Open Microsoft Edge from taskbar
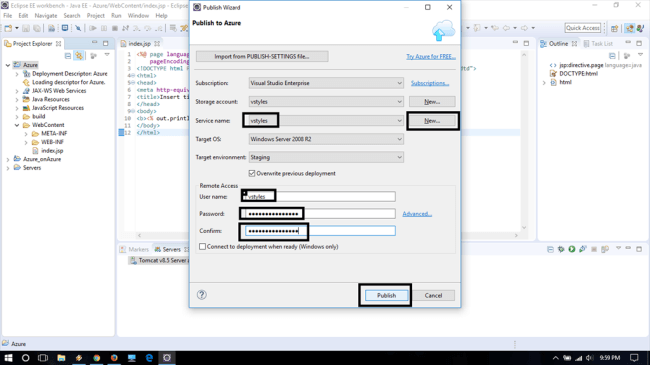Screen dimensions: 650x365 coord(149,358)
